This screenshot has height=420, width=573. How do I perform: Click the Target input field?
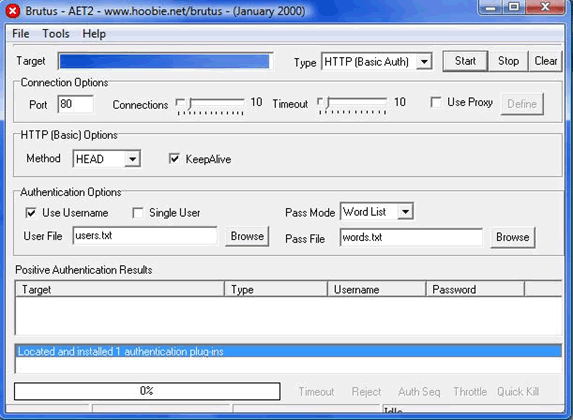point(165,61)
